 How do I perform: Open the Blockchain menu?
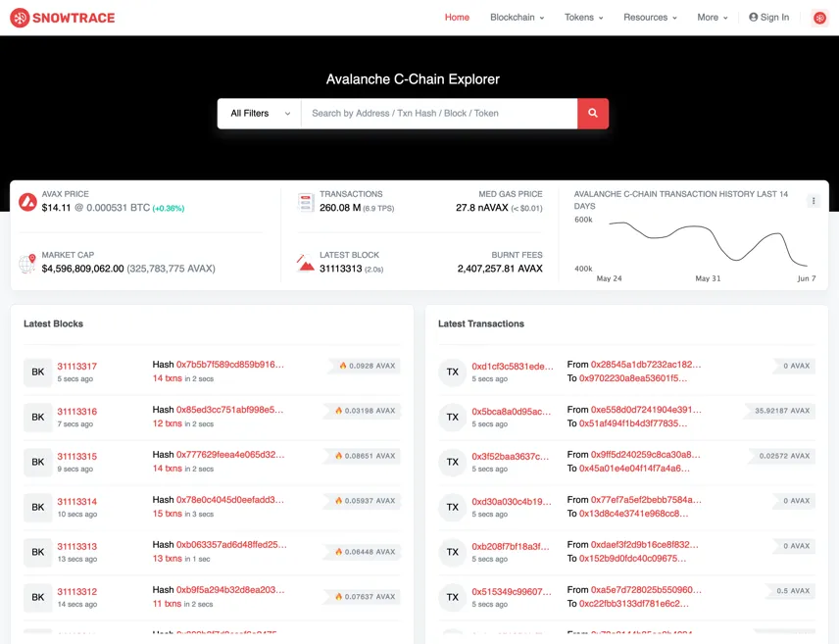pyautogui.click(x=517, y=17)
